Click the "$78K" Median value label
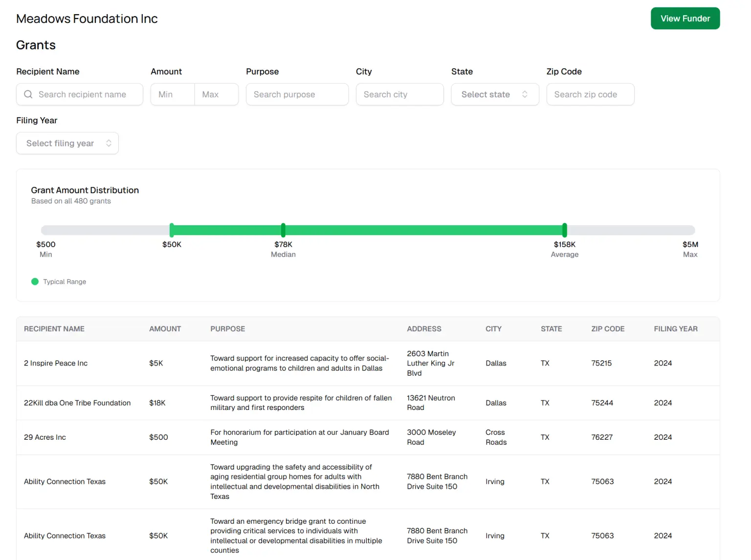The height and width of the screenshot is (560, 751). coord(283,244)
